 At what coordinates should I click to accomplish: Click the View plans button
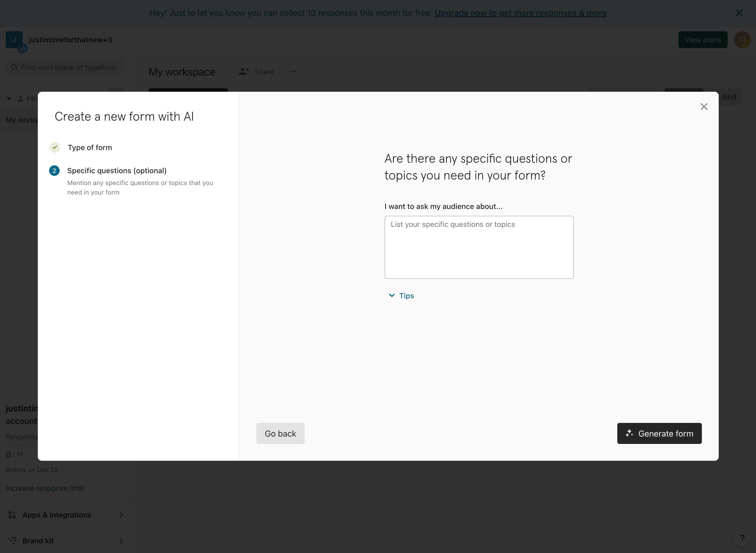point(702,39)
